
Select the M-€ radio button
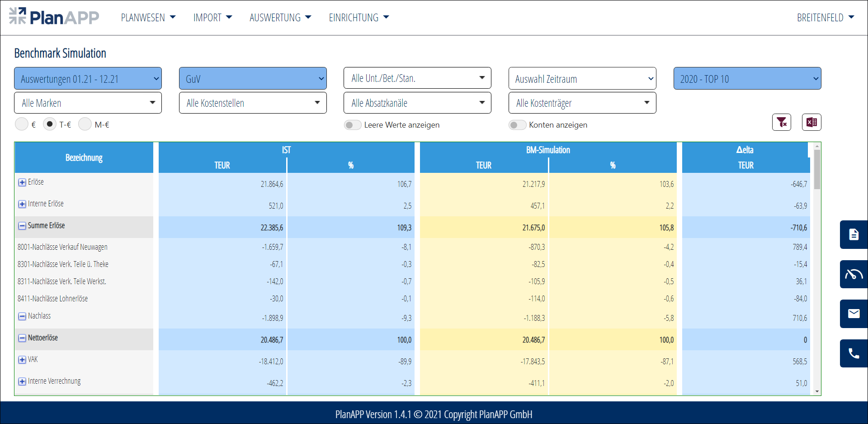(85, 124)
